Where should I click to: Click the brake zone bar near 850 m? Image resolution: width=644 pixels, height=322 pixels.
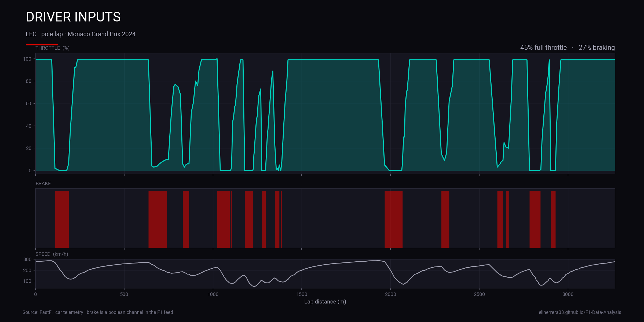pos(186,219)
